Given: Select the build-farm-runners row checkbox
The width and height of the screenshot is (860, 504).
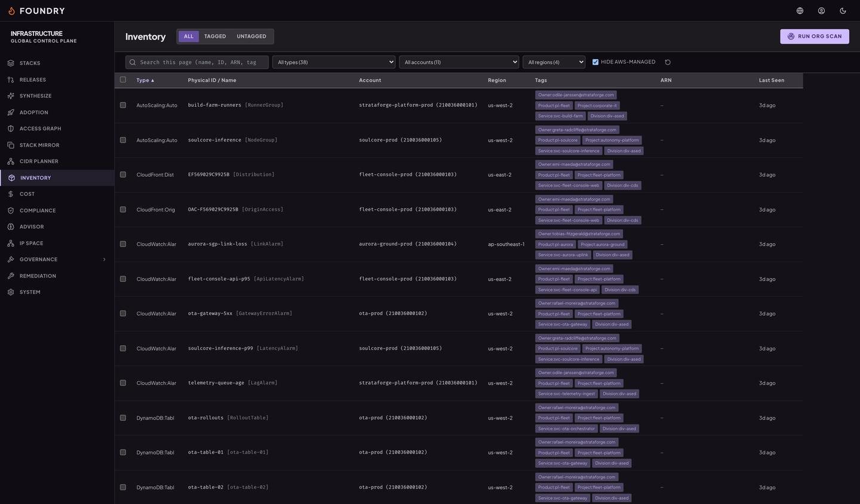Looking at the screenshot, I should coord(123,105).
